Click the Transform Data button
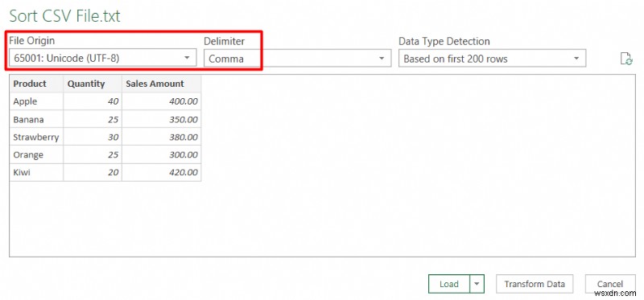 tap(535, 284)
